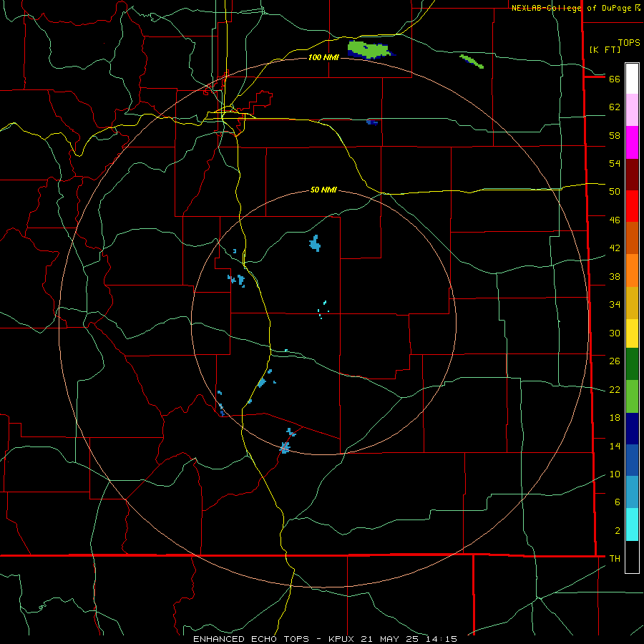Click the TOPS legend heading
This screenshot has height=644, width=644.
pos(629,43)
